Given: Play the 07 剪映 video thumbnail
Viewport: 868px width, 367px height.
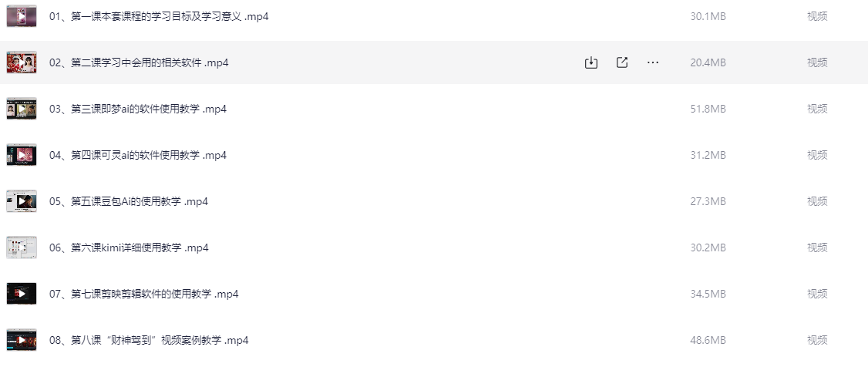Looking at the screenshot, I should click(x=22, y=294).
